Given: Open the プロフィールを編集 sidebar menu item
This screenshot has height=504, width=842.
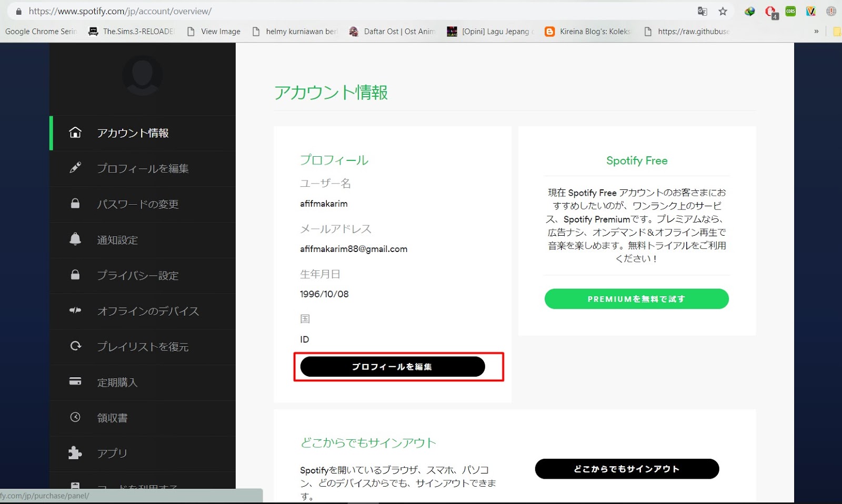Looking at the screenshot, I should click(143, 168).
